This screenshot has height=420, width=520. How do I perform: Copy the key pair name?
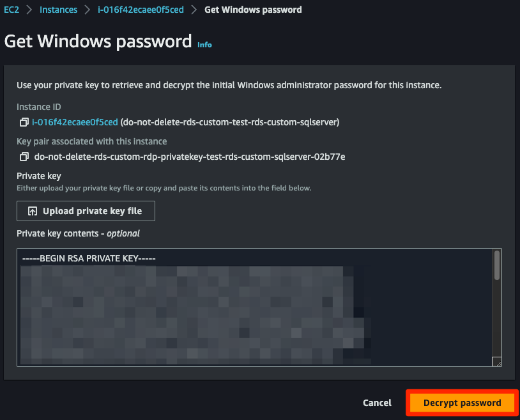tap(24, 157)
